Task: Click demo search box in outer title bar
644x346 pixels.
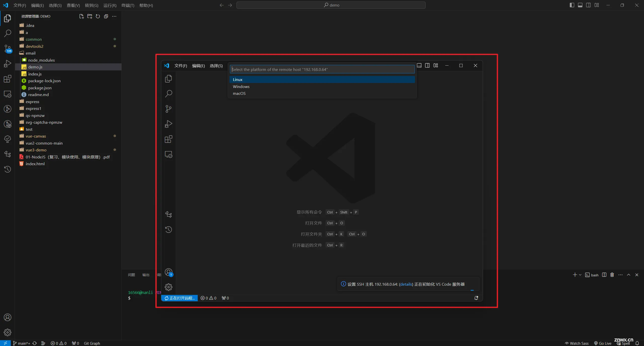Action: click(x=331, y=5)
